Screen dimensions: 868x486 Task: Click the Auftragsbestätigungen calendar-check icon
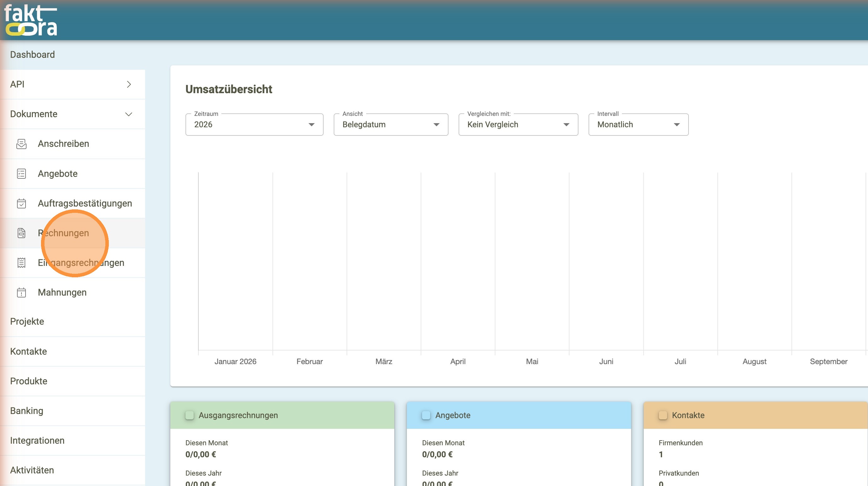point(21,203)
